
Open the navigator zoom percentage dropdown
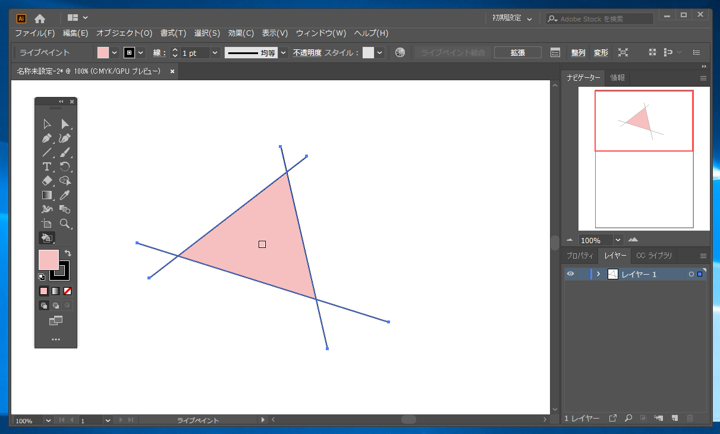click(617, 240)
